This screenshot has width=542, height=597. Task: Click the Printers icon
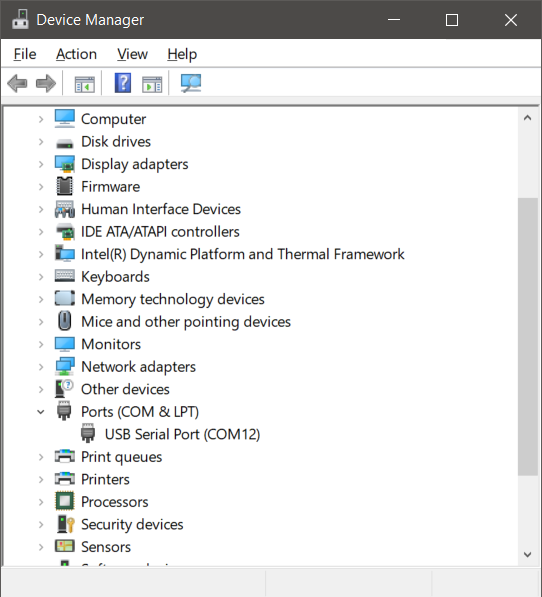65,478
